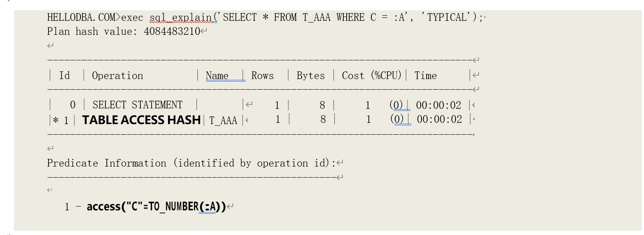Image resolution: width=644 pixels, height=235 pixels.
Task: Click the time 00:00:02 in TABLE ACCESS HASH row
Action: (x=439, y=119)
